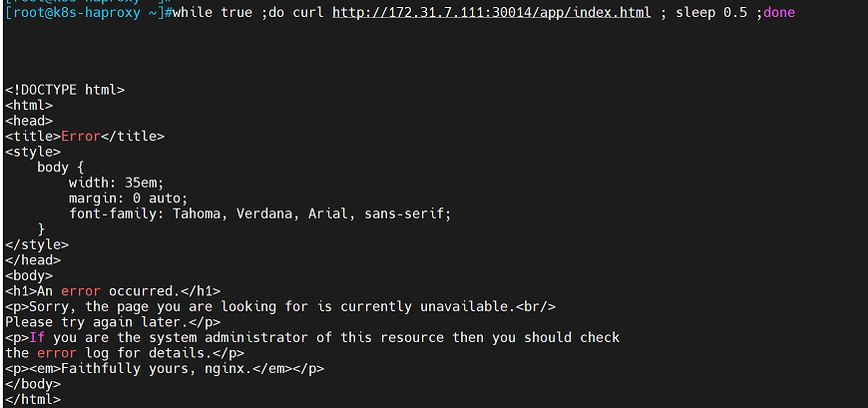The width and height of the screenshot is (868, 408).
Task: Click the closing '</html>' tag line
Action: [33, 399]
